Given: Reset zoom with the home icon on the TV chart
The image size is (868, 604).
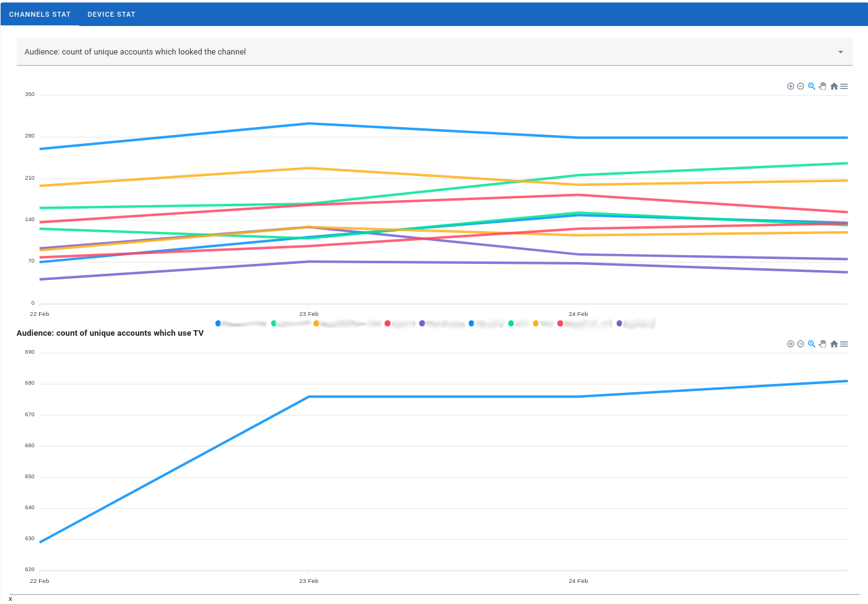Looking at the screenshot, I should 834,344.
